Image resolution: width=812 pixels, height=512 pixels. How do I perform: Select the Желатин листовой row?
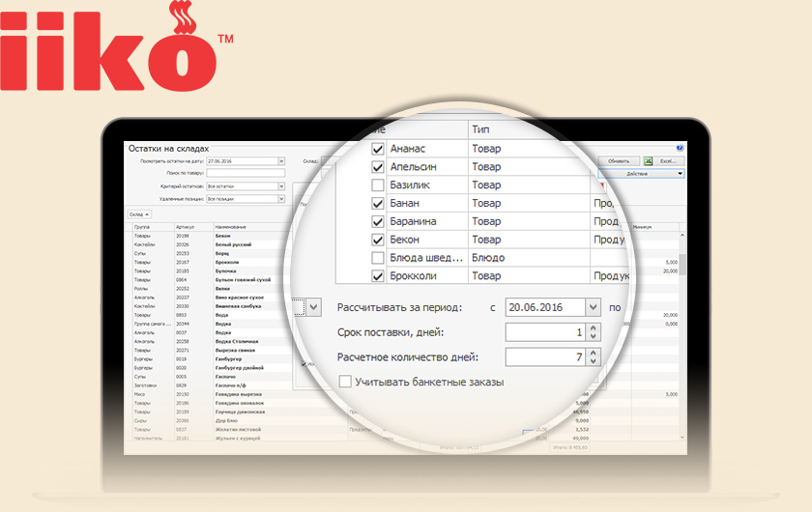point(238,429)
